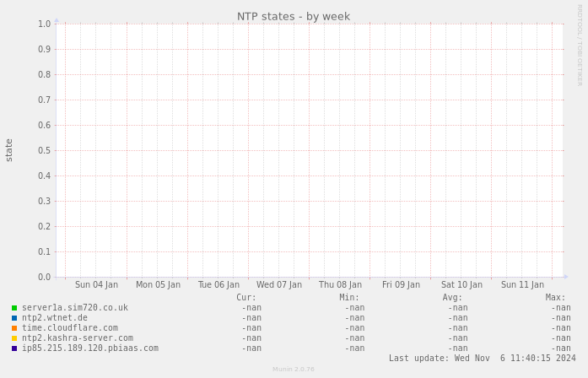Click the Min value for ntp2.kashra-server.com
The width and height of the screenshot is (588, 378).
[x=354, y=338]
